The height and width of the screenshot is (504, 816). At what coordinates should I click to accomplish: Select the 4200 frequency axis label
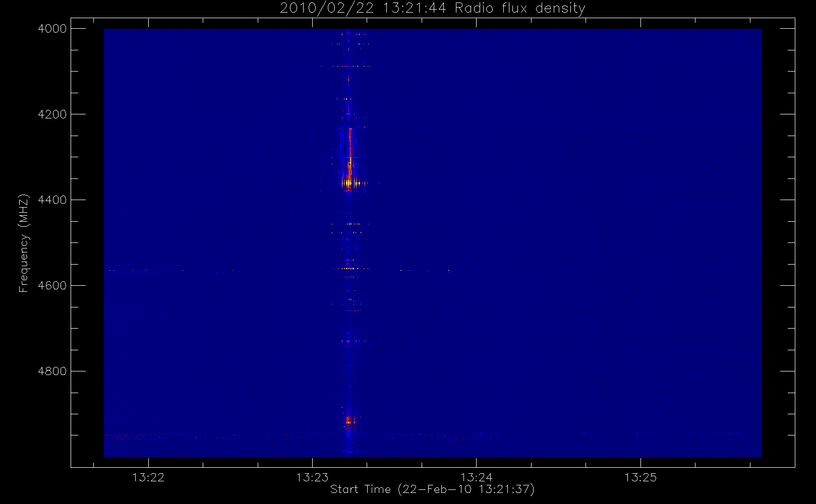pyautogui.click(x=52, y=114)
